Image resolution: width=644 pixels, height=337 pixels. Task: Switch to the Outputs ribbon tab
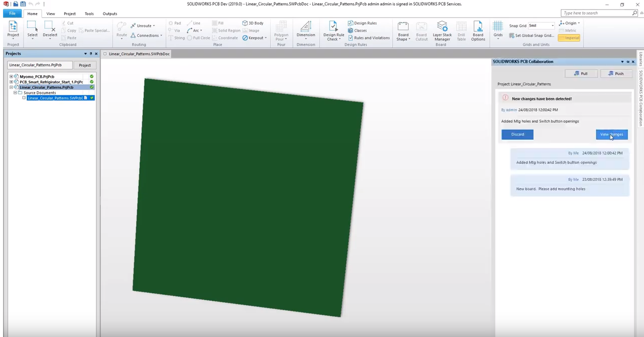coord(110,14)
